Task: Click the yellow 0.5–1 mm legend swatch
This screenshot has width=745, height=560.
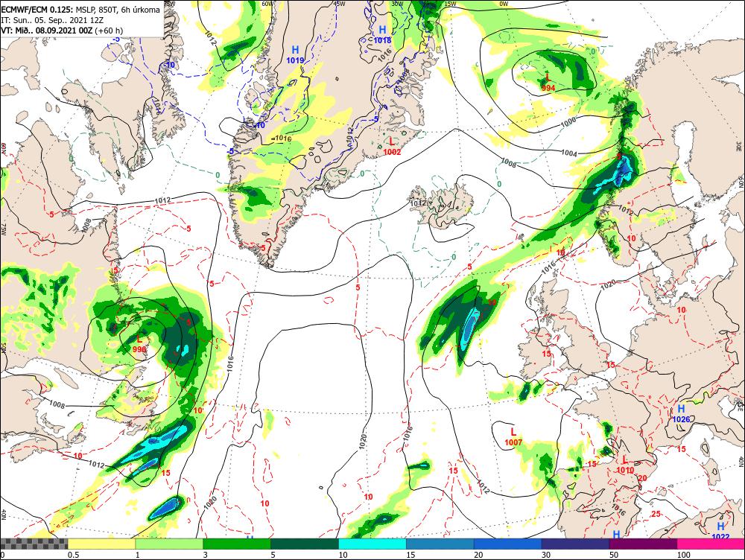Action: (101, 544)
